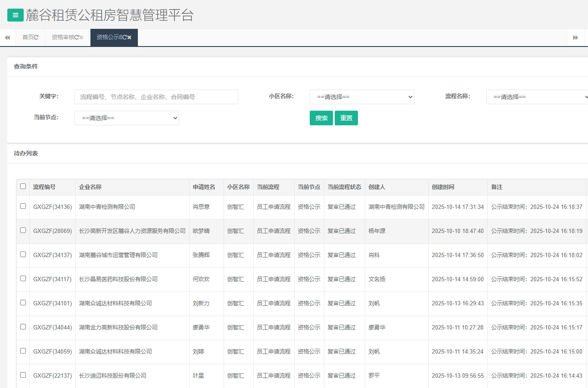588x388 pixels.
Task: Switch to the 首页 tab
Action: (x=28, y=37)
